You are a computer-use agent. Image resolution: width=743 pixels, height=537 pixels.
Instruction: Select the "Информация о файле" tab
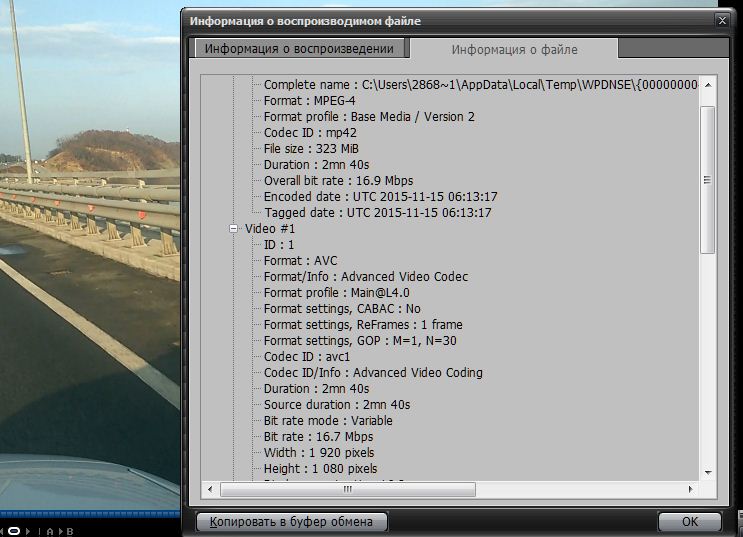click(x=514, y=49)
